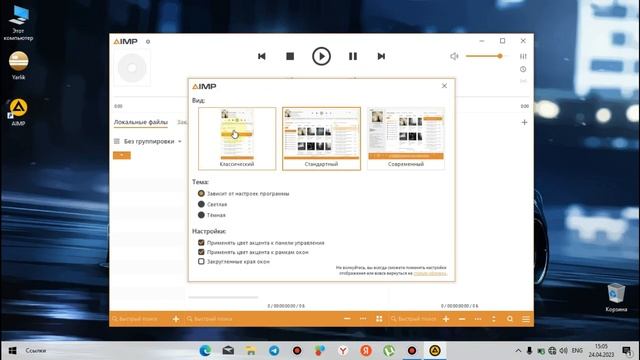
Task: Choose the Классический view layout
Action: pos(237,138)
